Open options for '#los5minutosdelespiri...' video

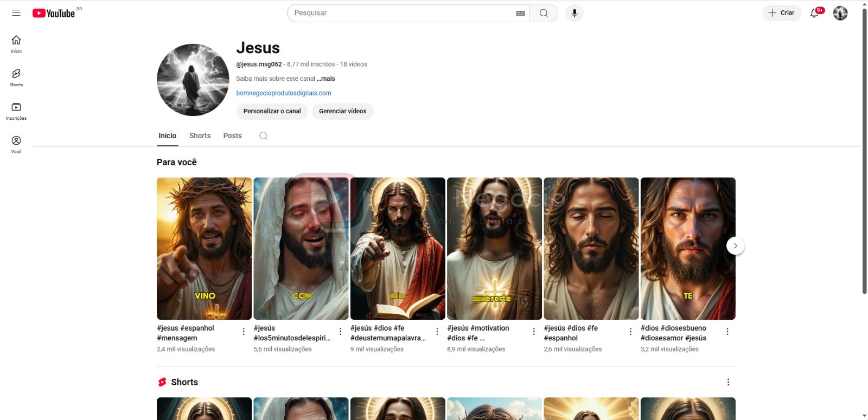[x=340, y=331]
